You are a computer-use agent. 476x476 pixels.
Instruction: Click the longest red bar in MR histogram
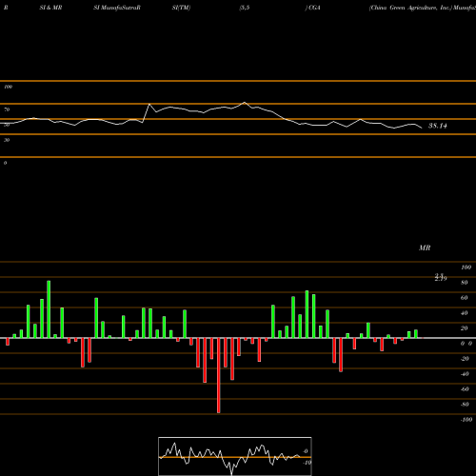click(x=219, y=375)
